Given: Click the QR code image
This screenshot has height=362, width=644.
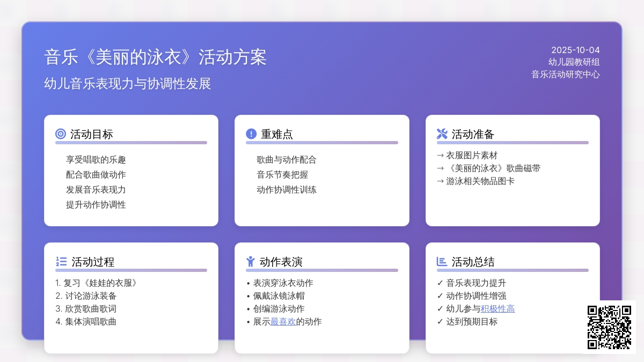Looking at the screenshot, I should 609,327.
